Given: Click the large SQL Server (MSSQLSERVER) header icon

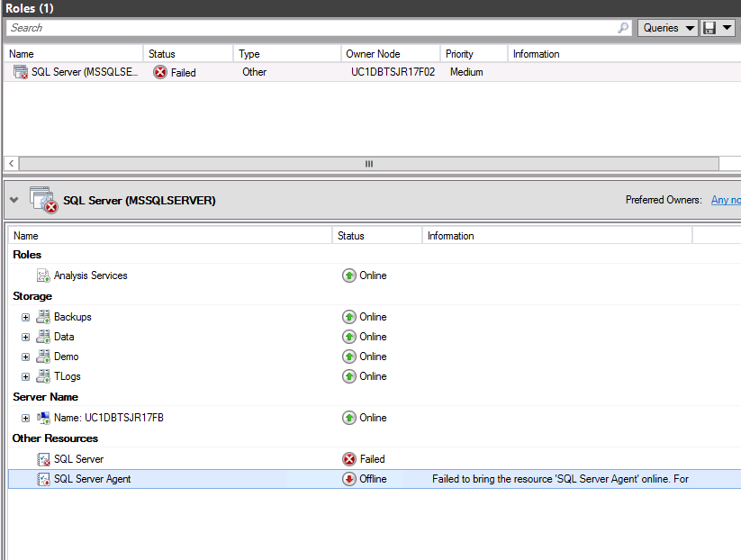Looking at the screenshot, I should tap(43, 200).
